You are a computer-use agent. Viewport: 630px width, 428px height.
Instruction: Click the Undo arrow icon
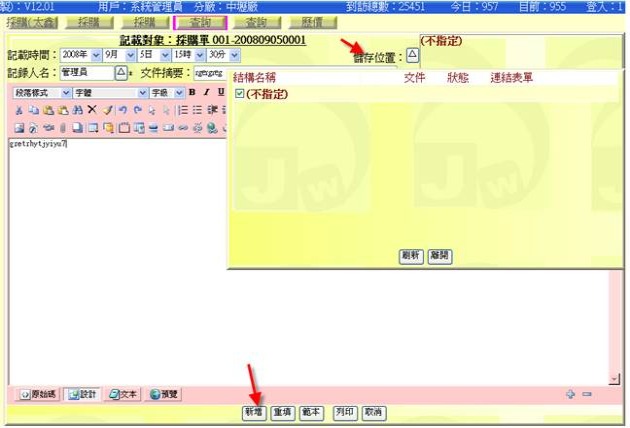click(x=121, y=110)
